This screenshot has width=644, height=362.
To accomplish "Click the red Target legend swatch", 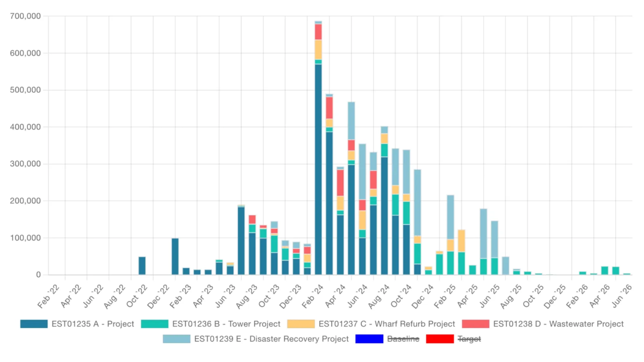I will click(x=440, y=339).
